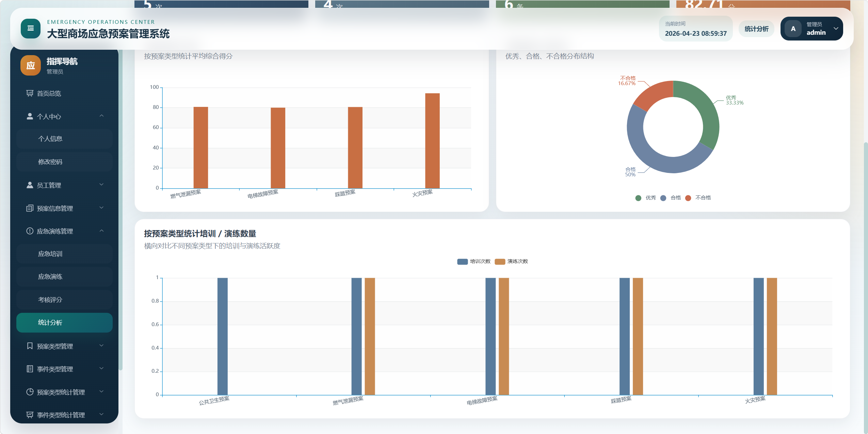The width and height of the screenshot is (868, 434).
Task: Click the 预案信息管理 document icon
Action: coord(30,208)
